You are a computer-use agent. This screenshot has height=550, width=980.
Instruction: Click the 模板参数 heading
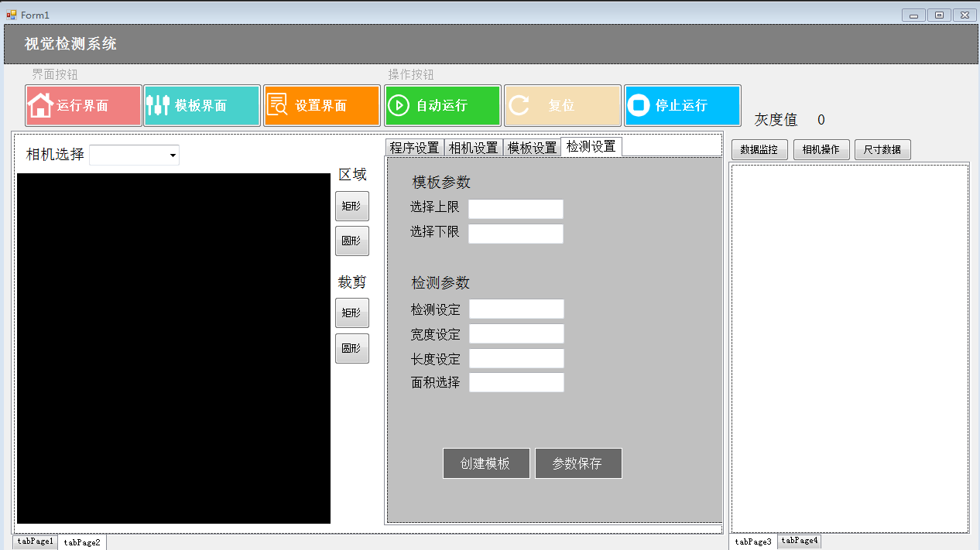tap(441, 183)
